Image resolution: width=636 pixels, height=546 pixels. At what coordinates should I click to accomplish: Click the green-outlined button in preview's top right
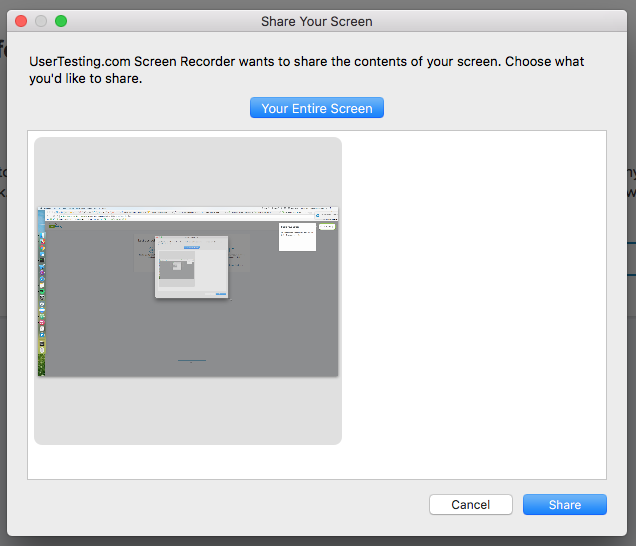(x=328, y=227)
